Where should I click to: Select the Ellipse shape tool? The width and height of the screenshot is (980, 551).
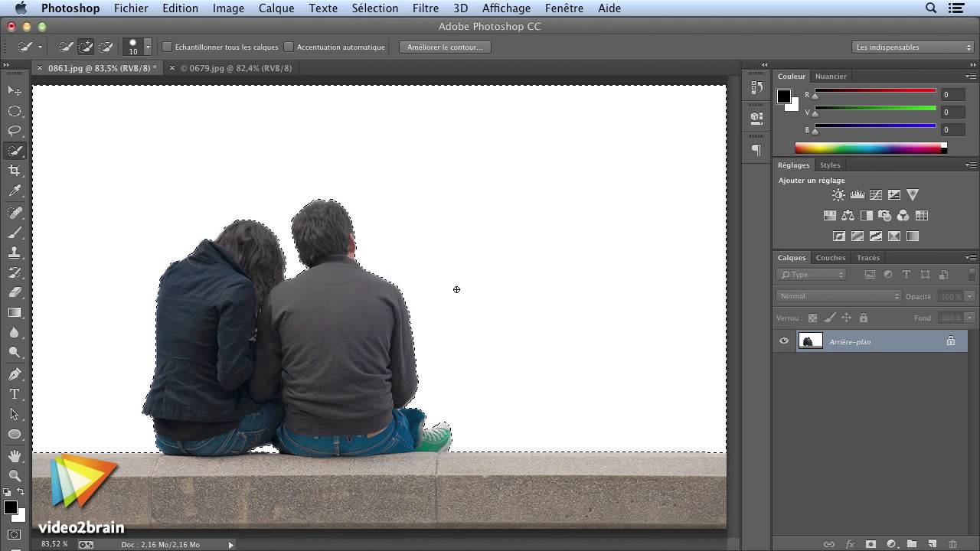pyautogui.click(x=15, y=434)
